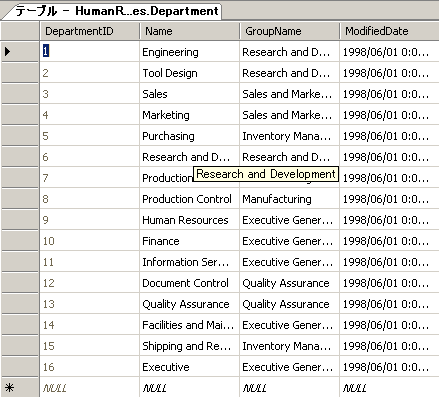Click the Executive name cell
Viewport: 439px width, 397px height.
(x=189, y=367)
